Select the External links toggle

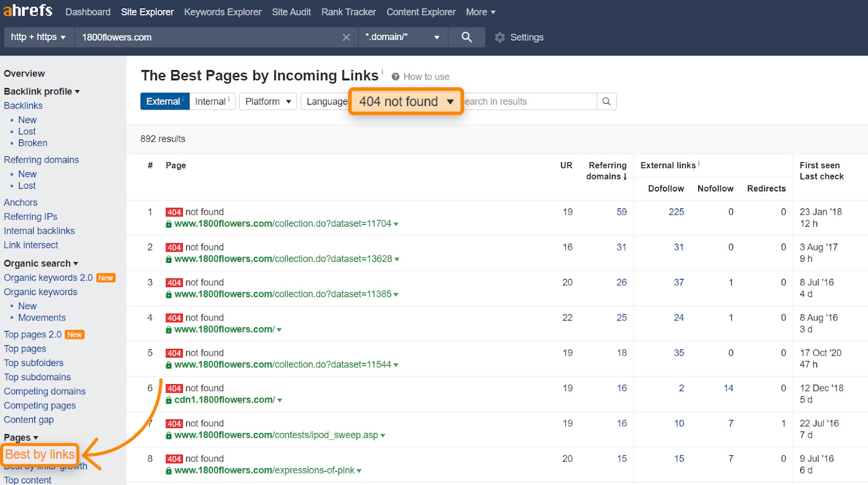point(164,101)
